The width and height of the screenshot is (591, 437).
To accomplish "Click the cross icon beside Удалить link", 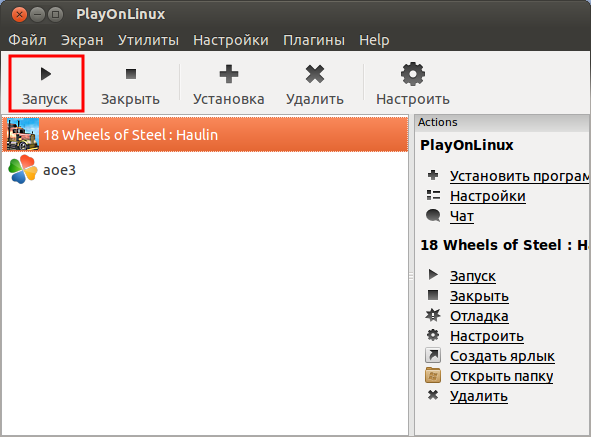I will click(x=433, y=395).
